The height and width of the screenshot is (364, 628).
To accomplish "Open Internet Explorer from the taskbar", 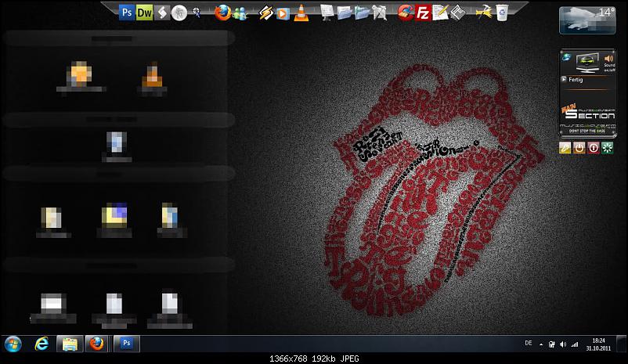I will tap(42, 344).
